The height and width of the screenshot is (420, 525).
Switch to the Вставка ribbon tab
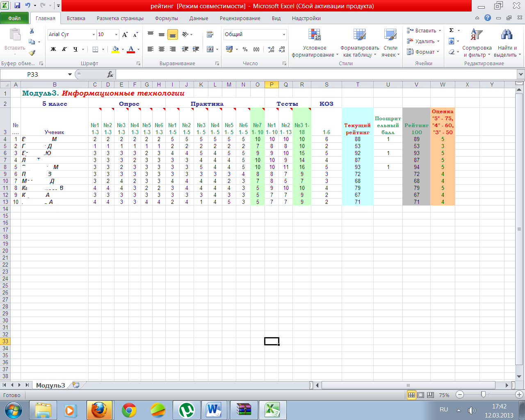76,18
